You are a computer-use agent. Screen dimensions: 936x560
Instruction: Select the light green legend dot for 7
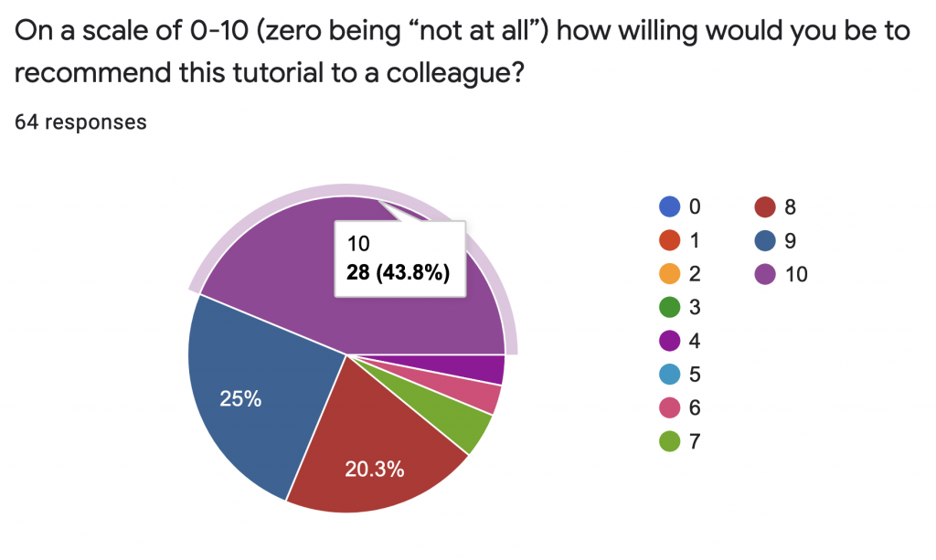pos(671,442)
